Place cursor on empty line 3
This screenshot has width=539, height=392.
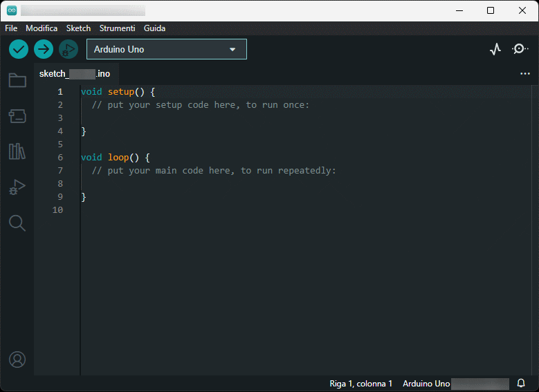pyautogui.click(x=306, y=118)
